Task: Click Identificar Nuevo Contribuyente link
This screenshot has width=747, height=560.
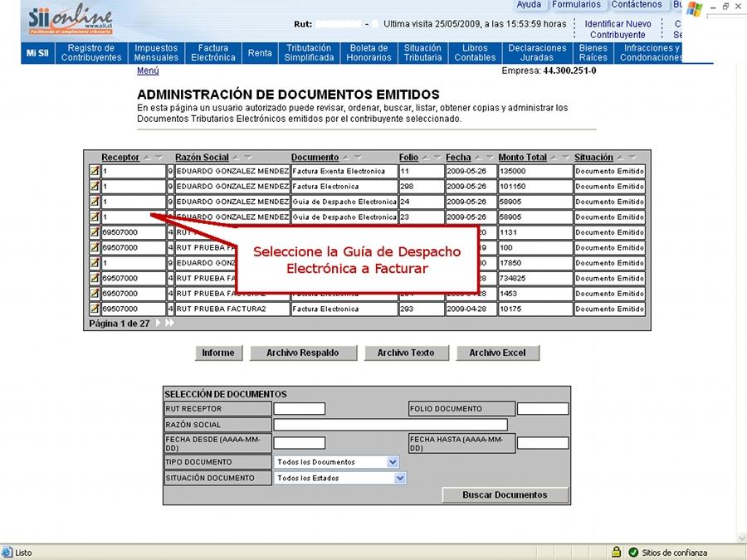Action: [618, 29]
